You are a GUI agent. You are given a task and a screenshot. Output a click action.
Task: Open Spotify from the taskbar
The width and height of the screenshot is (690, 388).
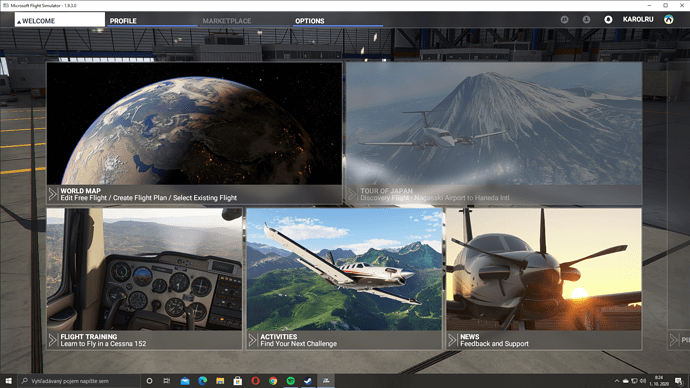click(x=290, y=381)
